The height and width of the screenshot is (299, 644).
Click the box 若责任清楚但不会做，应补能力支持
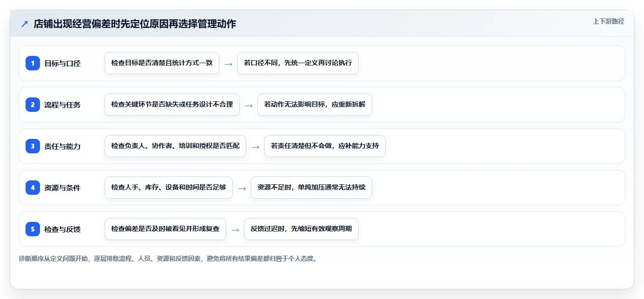[x=325, y=146]
